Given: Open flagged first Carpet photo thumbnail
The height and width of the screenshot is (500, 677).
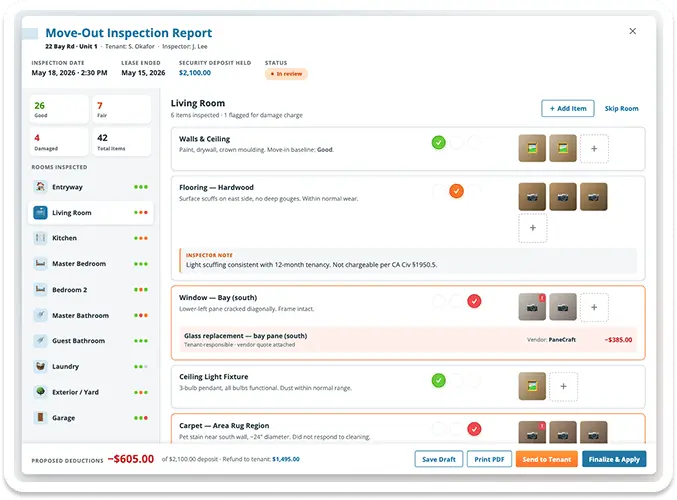Looking at the screenshot, I should tap(532, 432).
